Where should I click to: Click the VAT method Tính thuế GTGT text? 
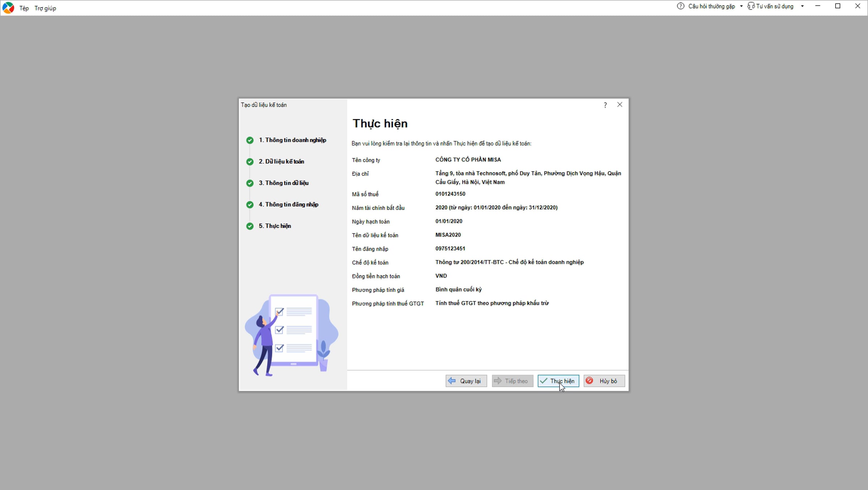(492, 303)
